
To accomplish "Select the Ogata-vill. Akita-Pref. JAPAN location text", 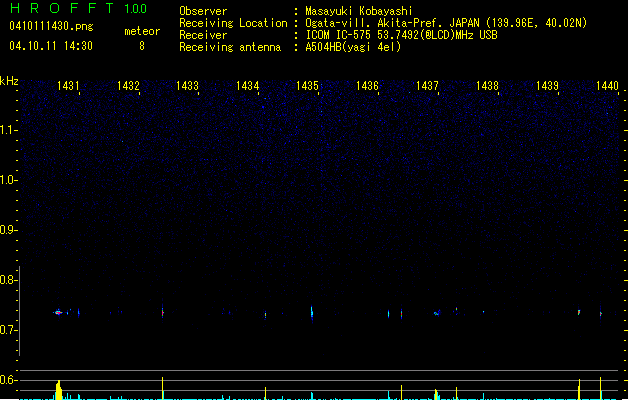I will (446, 23).
